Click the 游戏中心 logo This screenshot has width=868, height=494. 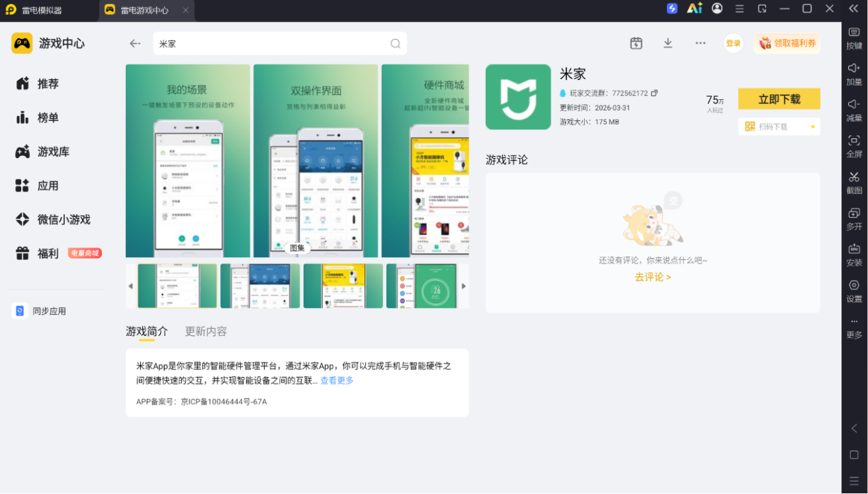22,43
